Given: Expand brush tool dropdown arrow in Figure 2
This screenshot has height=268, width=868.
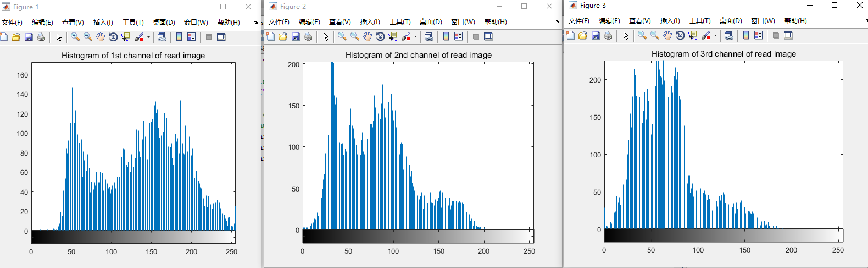Looking at the screenshot, I should [x=415, y=37].
